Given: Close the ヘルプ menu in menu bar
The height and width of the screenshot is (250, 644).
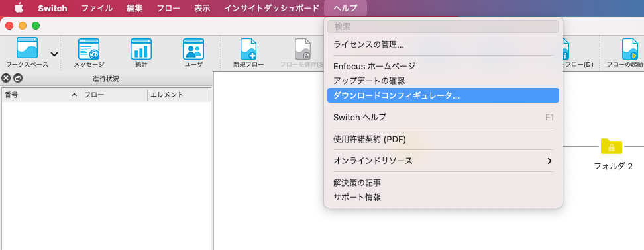Looking at the screenshot, I should click(345, 8).
